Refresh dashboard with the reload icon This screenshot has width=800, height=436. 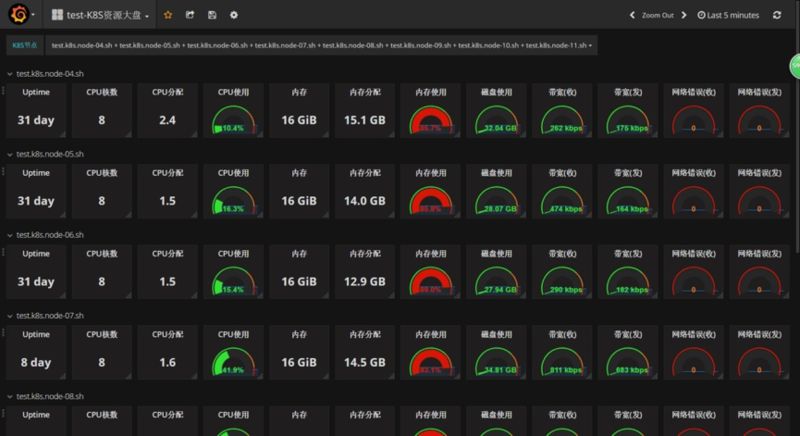777,15
